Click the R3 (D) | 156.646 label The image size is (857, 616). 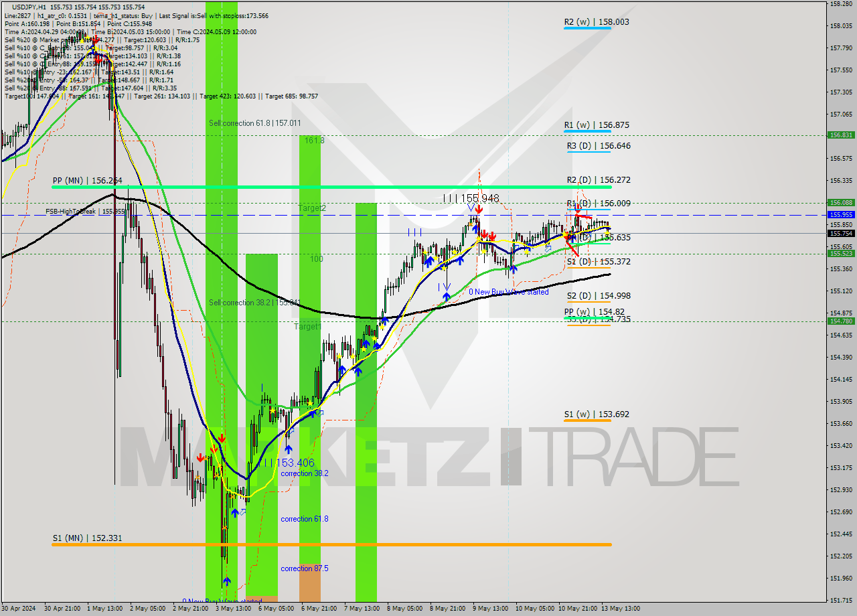[x=599, y=146]
